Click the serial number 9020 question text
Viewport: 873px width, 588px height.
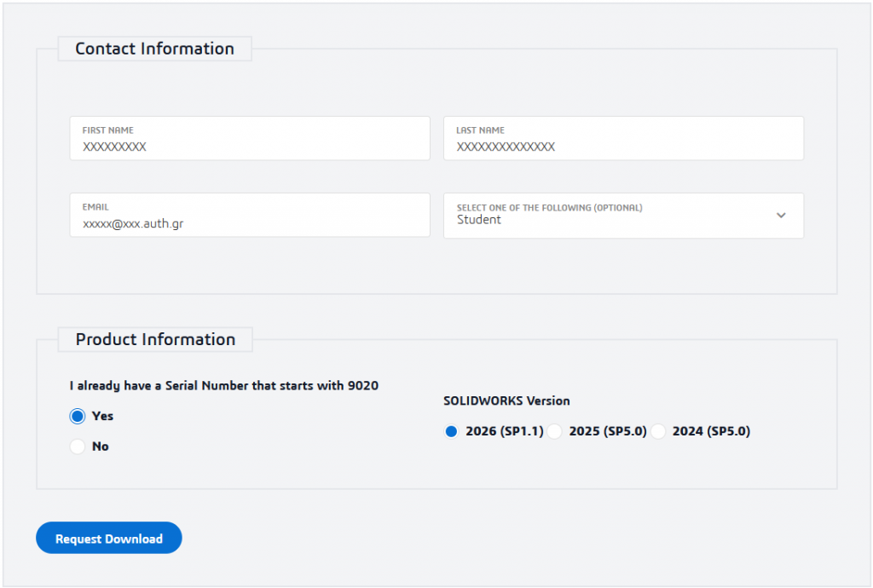pos(224,386)
